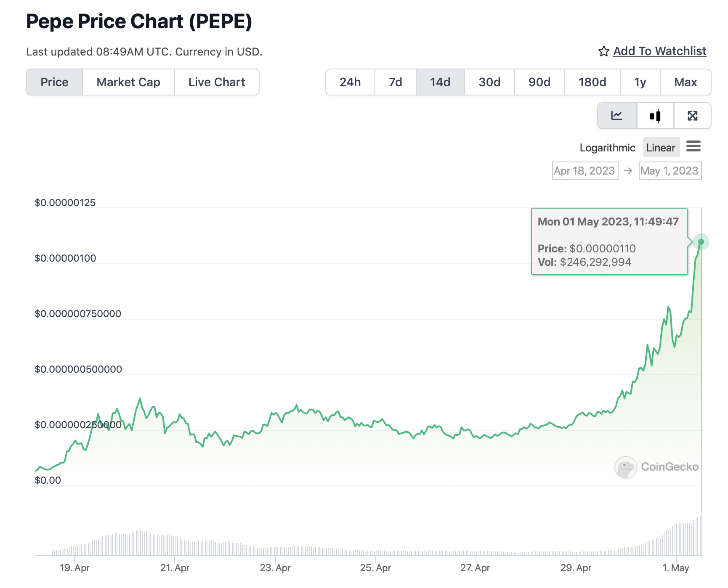
Task: Select the 30d range button
Action: click(x=489, y=82)
